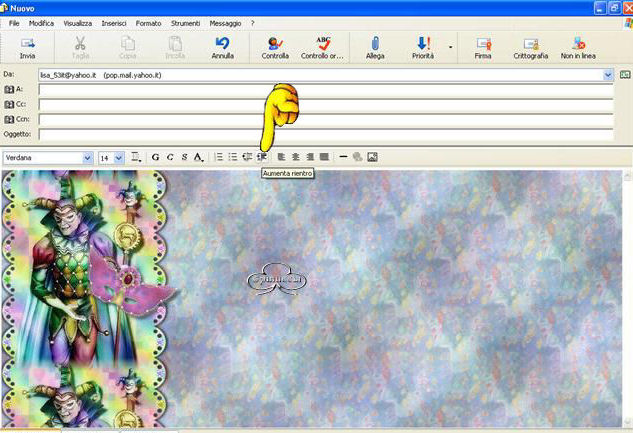This screenshot has height=433, width=633.
Task: Expand the Verdana font name dropdown
Action: pyautogui.click(x=87, y=158)
